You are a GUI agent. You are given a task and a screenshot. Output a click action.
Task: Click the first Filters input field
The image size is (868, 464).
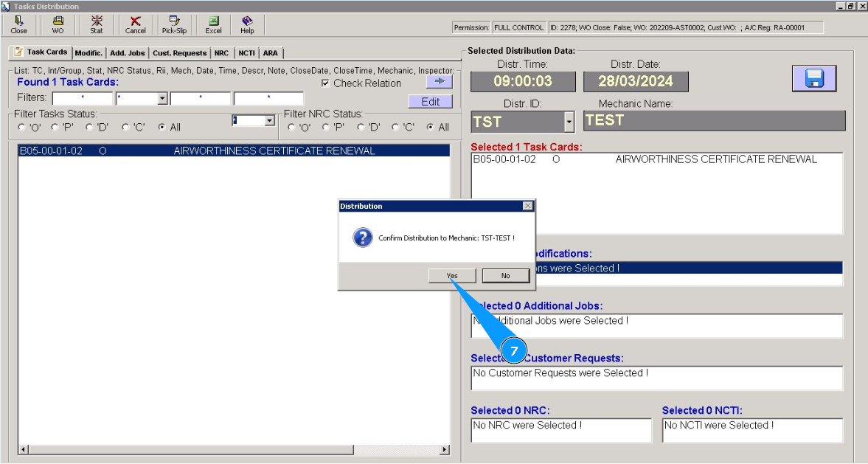click(83, 99)
